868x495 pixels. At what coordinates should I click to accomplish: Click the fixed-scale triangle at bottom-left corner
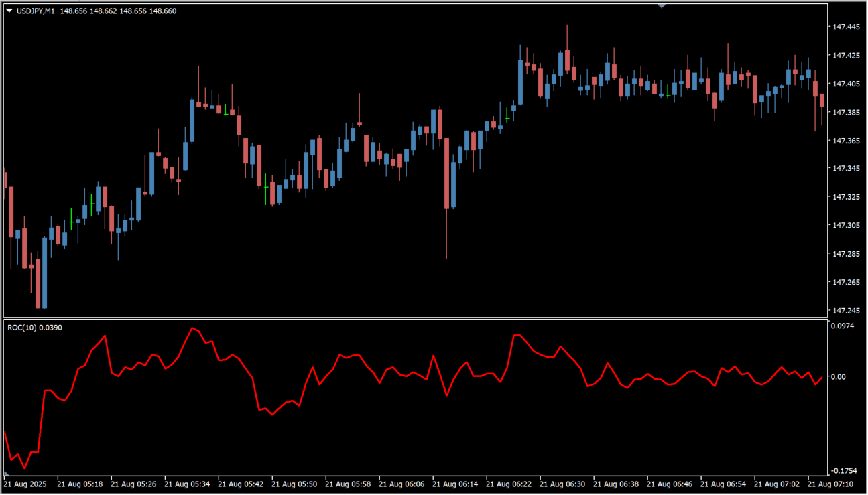pos(7,474)
